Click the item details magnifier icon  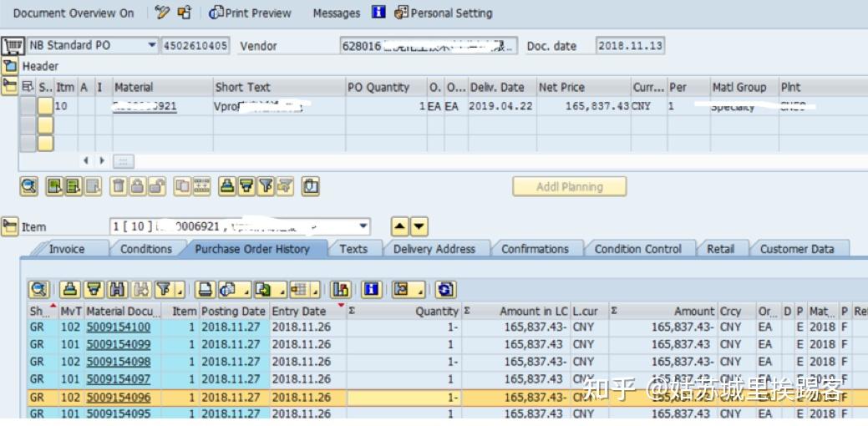click(x=29, y=186)
